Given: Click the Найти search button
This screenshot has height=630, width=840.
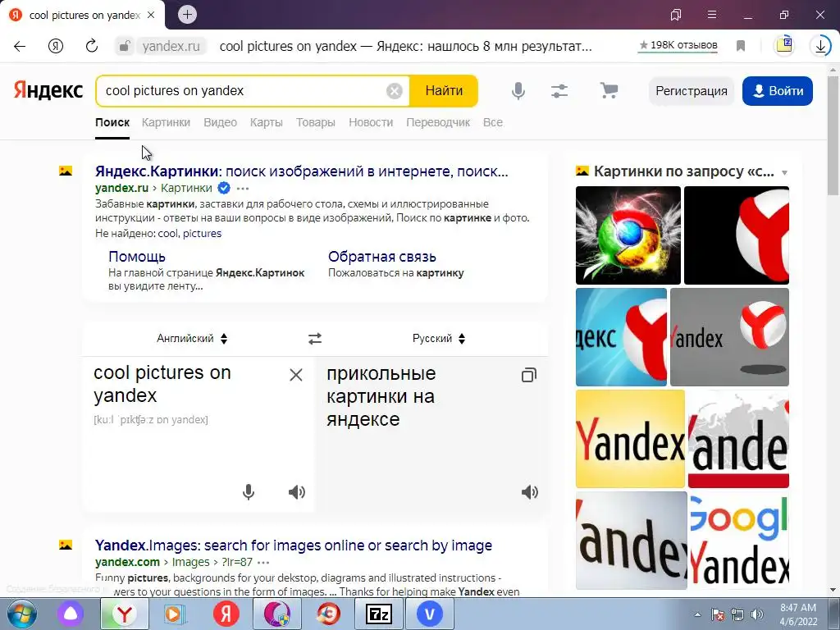Looking at the screenshot, I should 444,91.
